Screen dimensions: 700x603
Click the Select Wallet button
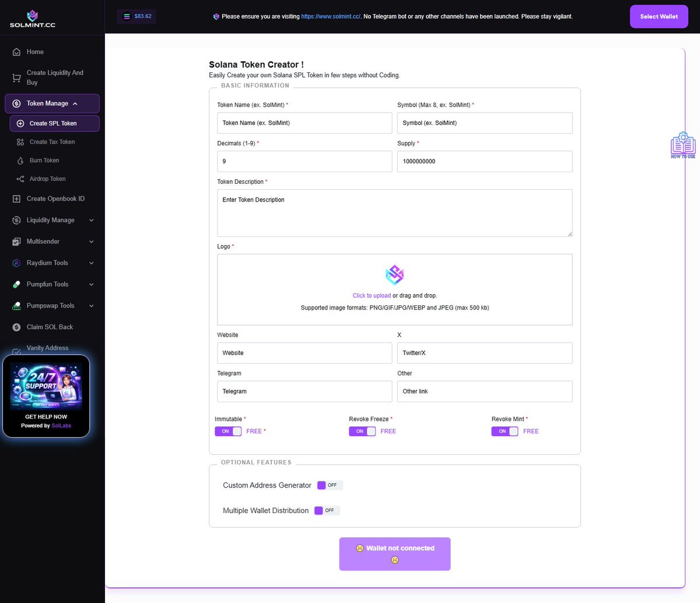click(659, 16)
